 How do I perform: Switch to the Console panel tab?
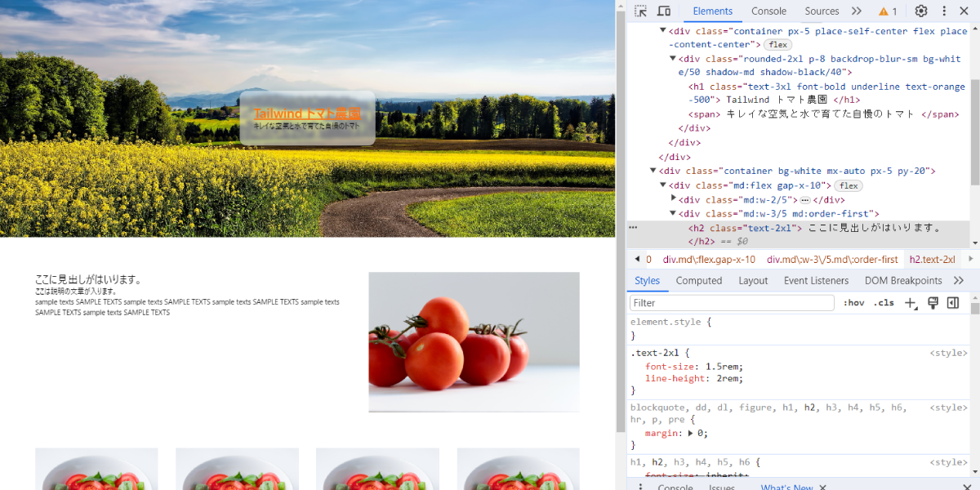[768, 11]
